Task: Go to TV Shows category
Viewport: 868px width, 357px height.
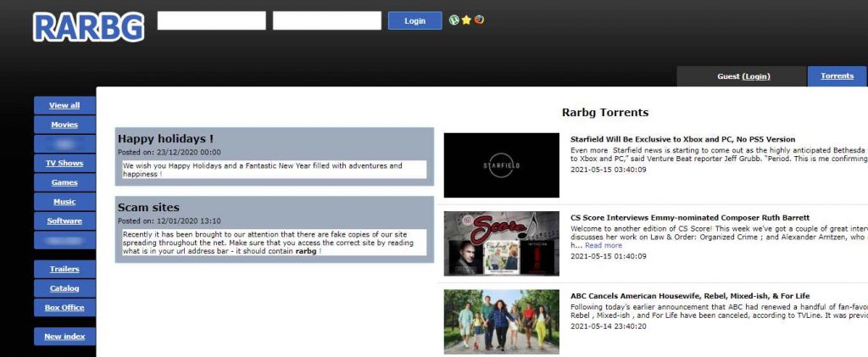Action: (x=64, y=163)
